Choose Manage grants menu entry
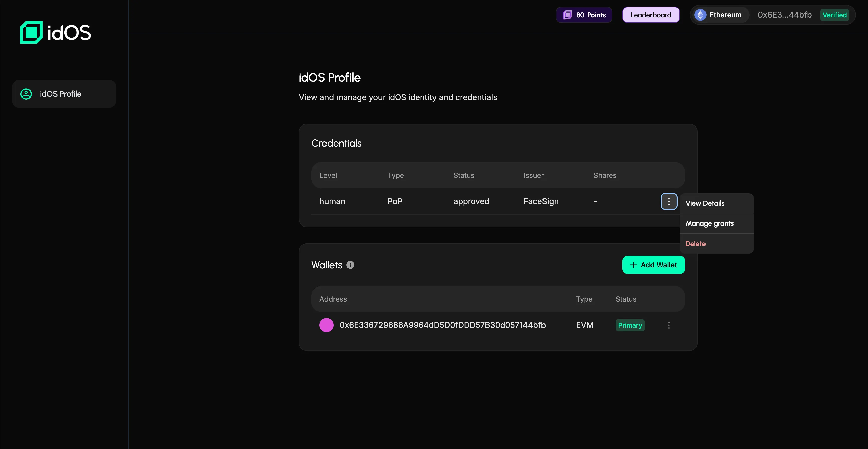The height and width of the screenshot is (449, 868). pos(710,223)
